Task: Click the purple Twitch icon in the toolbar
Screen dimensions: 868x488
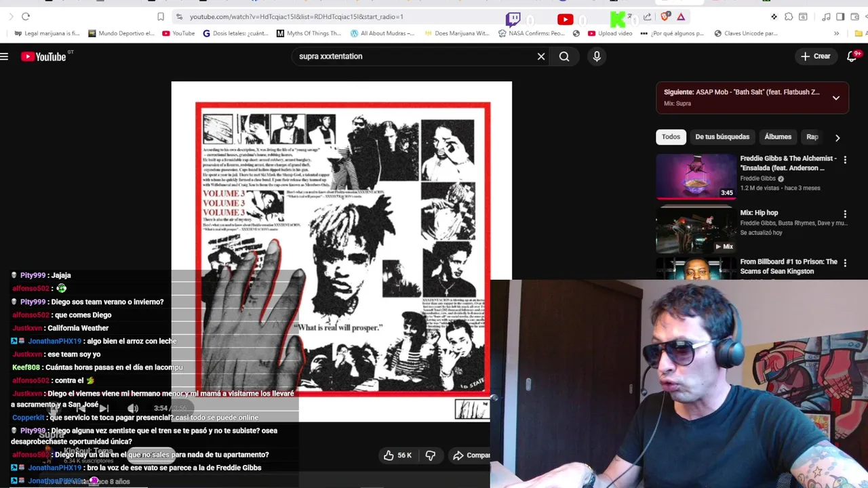Action: [513, 19]
